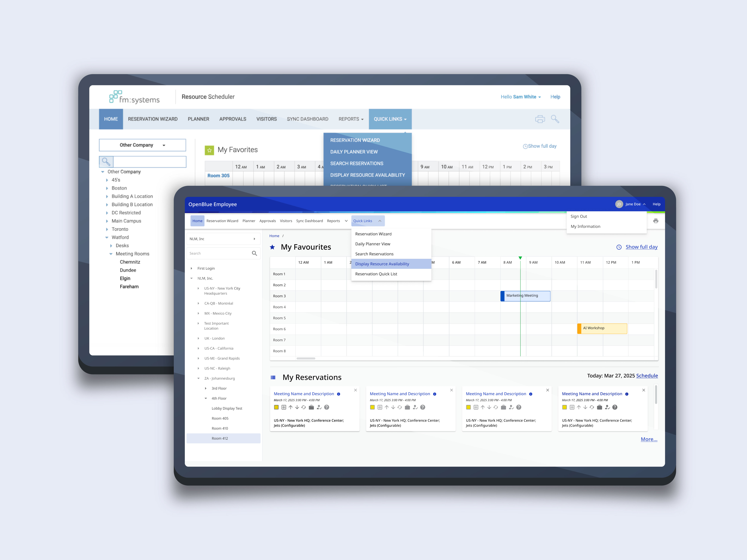Click the info icon on the first reservation card

(x=338, y=394)
